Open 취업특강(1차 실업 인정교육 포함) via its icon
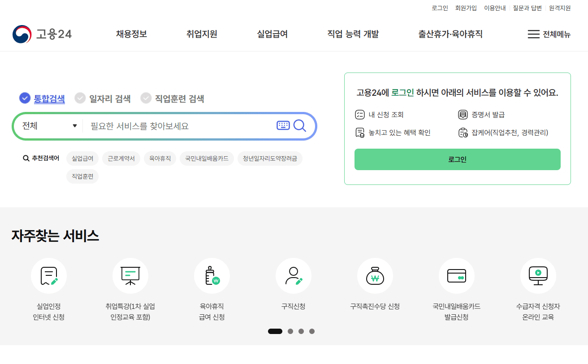Image resolution: width=588 pixels, height=364 pixels. pyautogui.click(x=130, y=276)
